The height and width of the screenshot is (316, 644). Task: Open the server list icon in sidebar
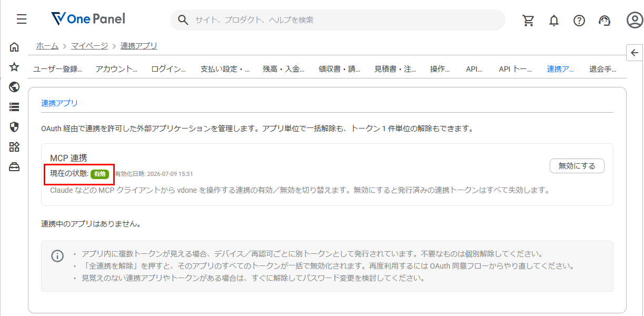(14, 107)
